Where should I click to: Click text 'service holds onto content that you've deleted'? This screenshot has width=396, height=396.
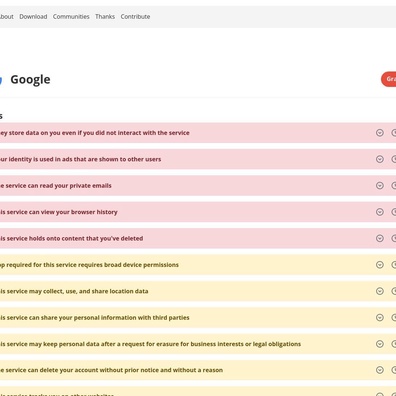tap(75, 238)
